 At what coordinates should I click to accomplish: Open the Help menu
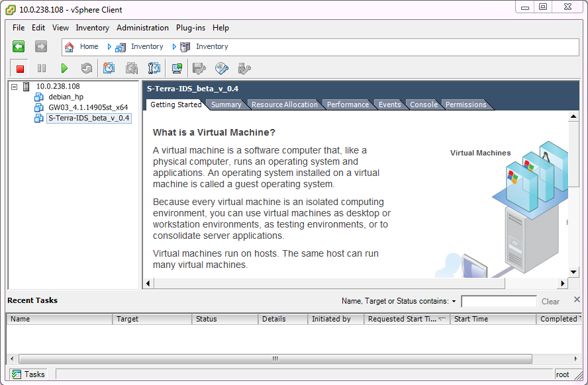tap(220, 28)
